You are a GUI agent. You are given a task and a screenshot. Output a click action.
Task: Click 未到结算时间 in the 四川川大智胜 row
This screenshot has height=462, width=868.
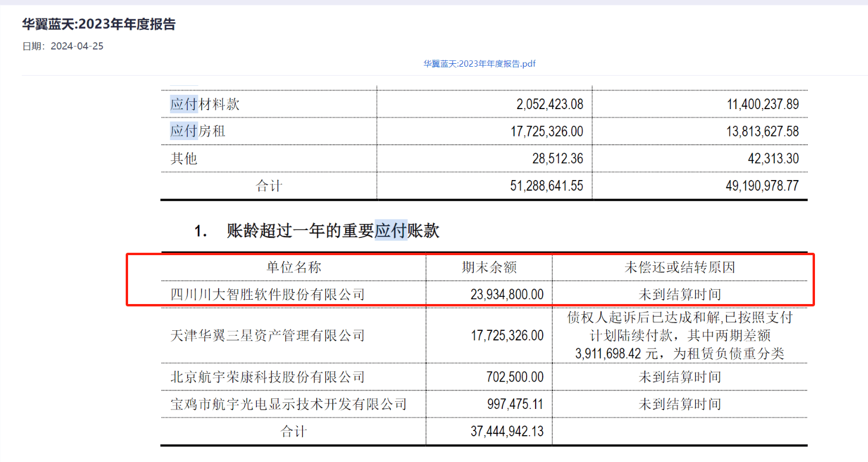[680, 294]
